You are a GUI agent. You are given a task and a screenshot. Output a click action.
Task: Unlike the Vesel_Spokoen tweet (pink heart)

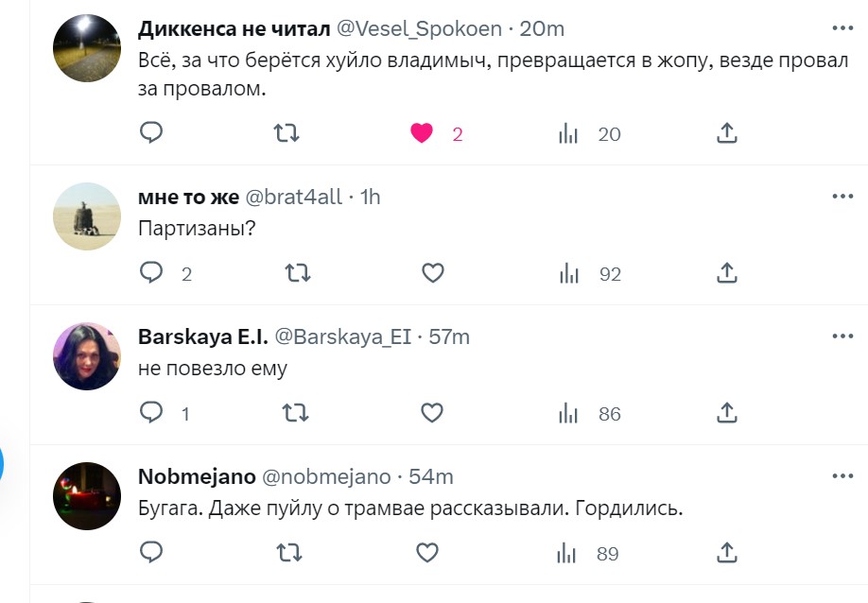(422, 133)
